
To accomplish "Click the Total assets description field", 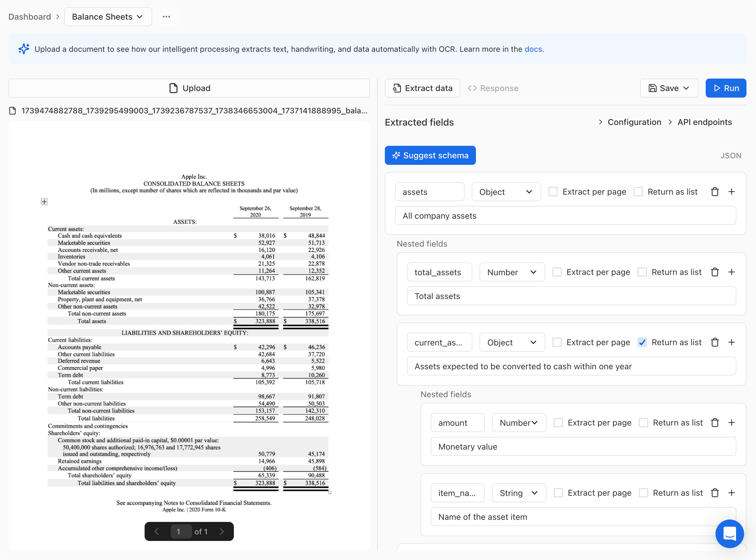I will click(x=571, y=296).
